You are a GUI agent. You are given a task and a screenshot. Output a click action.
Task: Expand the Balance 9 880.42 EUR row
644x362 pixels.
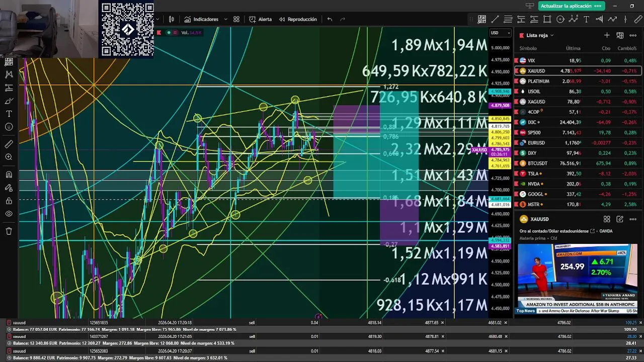coord(9,357)
